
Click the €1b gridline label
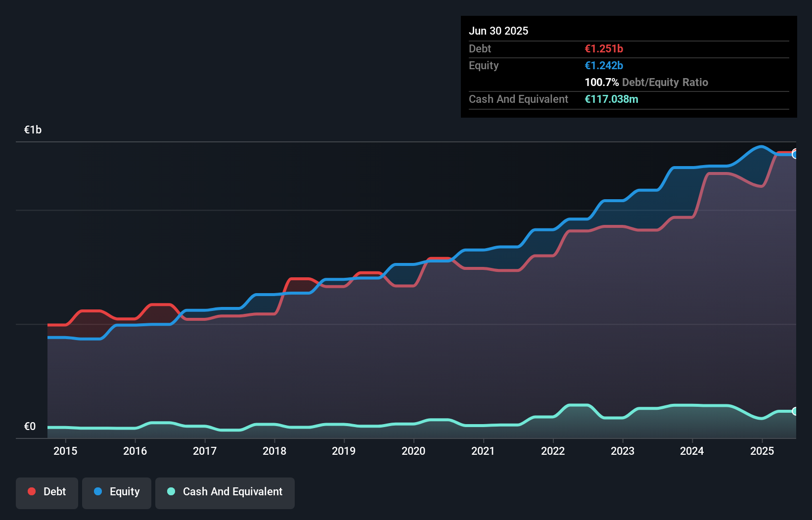[x=33, y=129]
